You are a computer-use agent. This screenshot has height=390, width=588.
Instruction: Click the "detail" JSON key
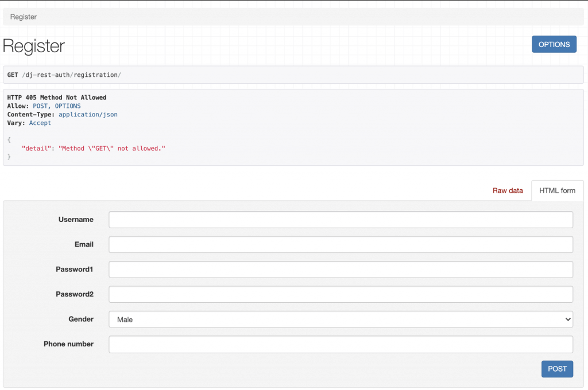[36, 149]
